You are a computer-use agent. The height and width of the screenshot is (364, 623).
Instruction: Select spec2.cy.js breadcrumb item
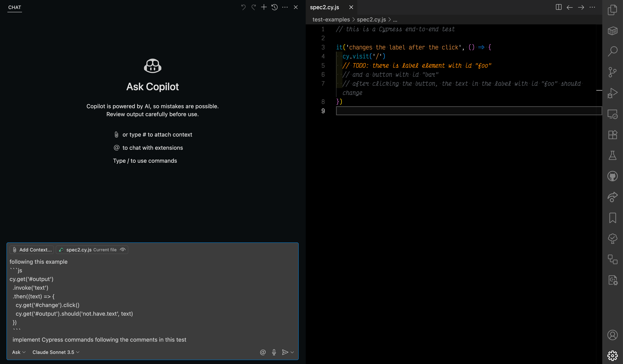point(371,19)
